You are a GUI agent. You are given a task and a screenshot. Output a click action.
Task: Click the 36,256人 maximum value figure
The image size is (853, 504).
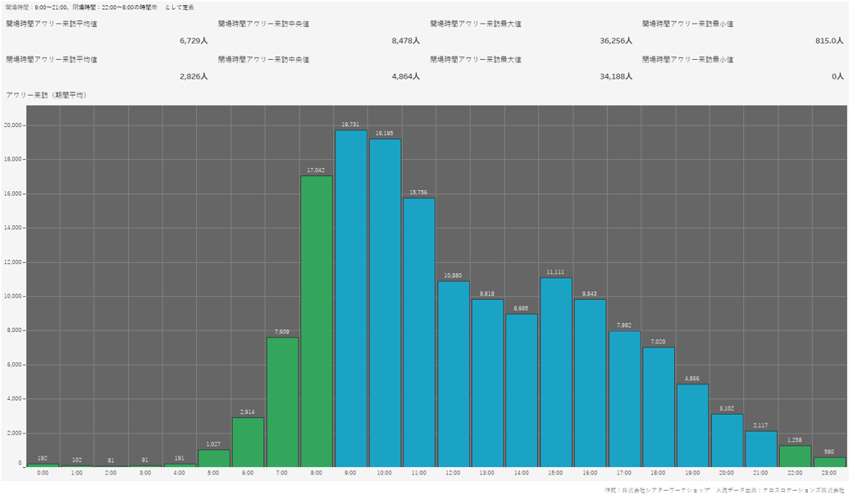pos(615,40)
